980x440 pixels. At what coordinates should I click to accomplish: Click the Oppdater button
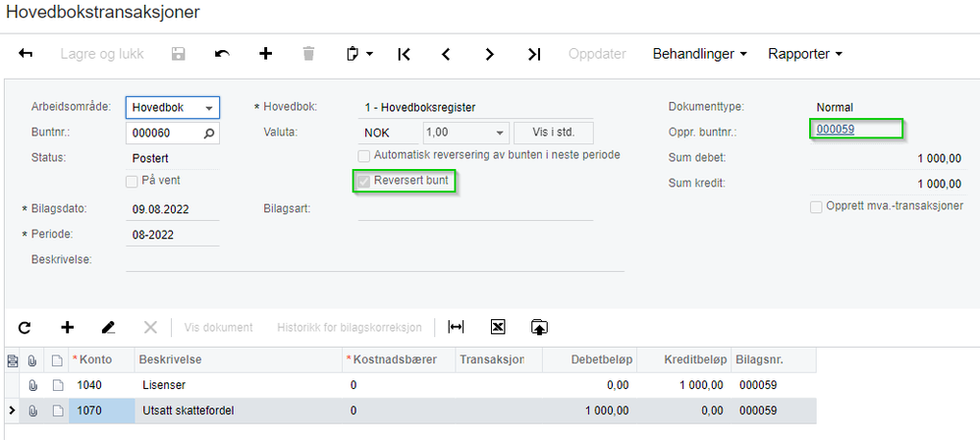[x=597, y=54]
